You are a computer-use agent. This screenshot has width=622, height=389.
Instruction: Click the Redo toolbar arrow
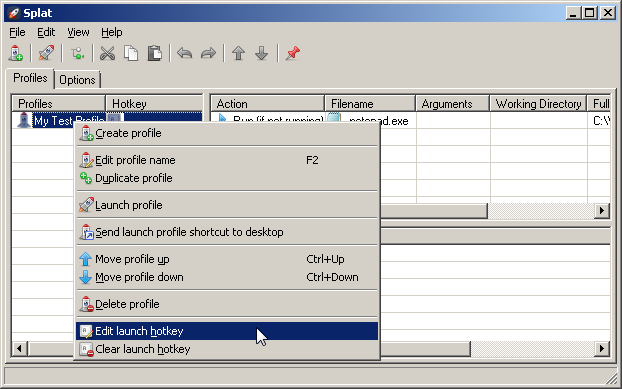(x=208, y=53)
